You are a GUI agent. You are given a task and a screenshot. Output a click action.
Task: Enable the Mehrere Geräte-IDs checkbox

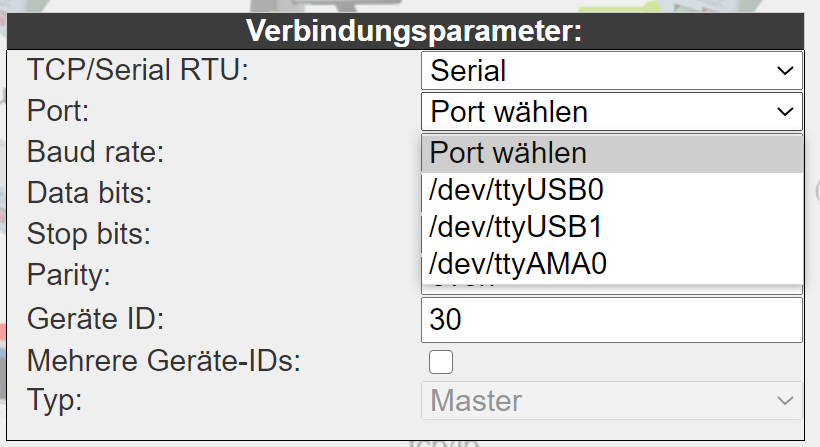click(441, 362)
